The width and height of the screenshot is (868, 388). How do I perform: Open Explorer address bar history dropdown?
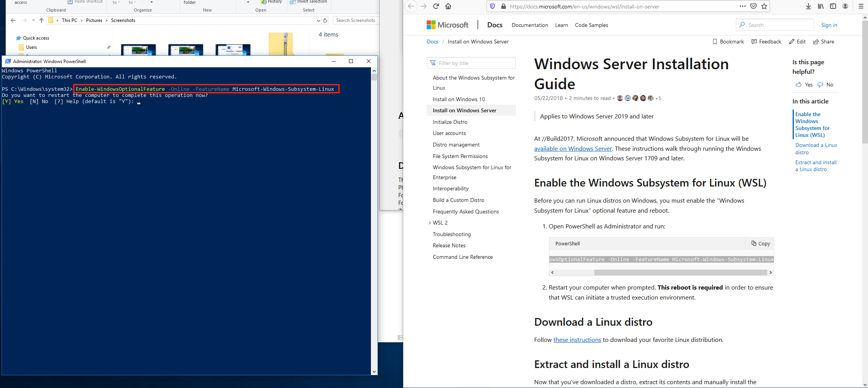point(318,20)
